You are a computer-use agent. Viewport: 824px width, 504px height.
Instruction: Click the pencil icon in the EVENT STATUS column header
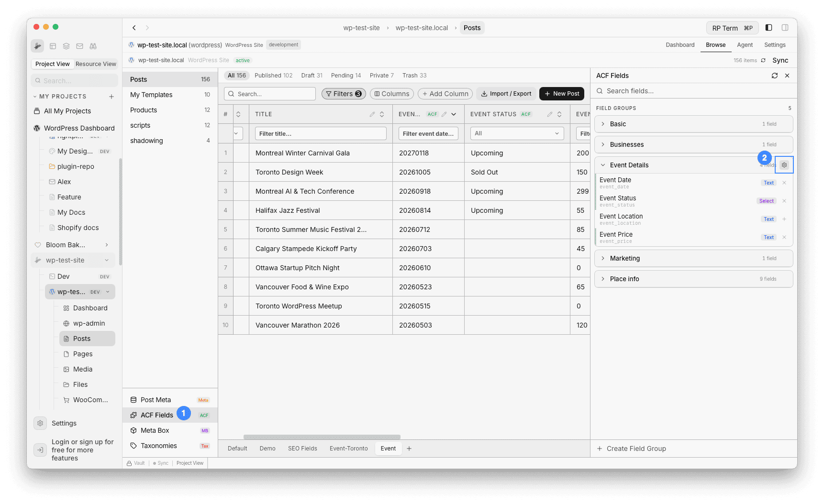550,114
